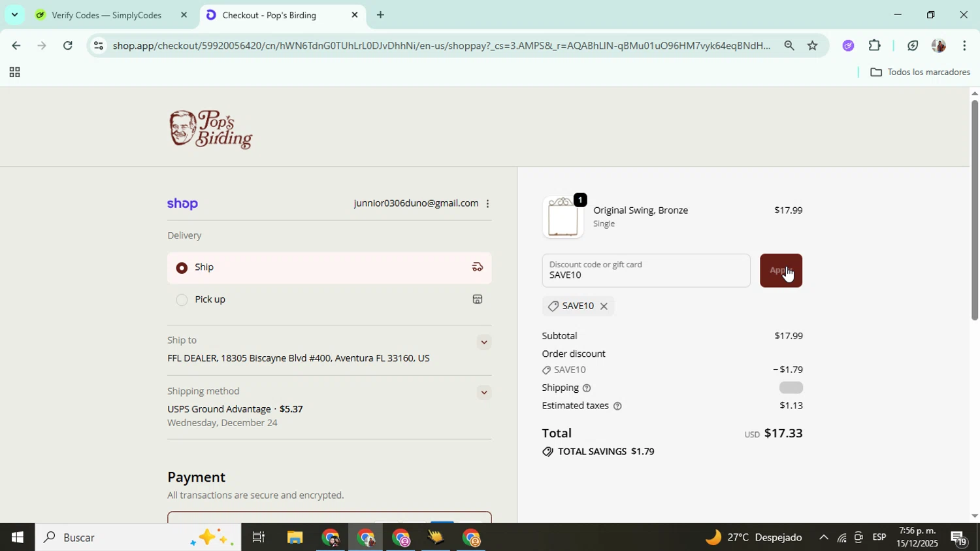The image size is (980, 551).
Task: Focus the Discount code or gift card field
Action: [645, 271]
